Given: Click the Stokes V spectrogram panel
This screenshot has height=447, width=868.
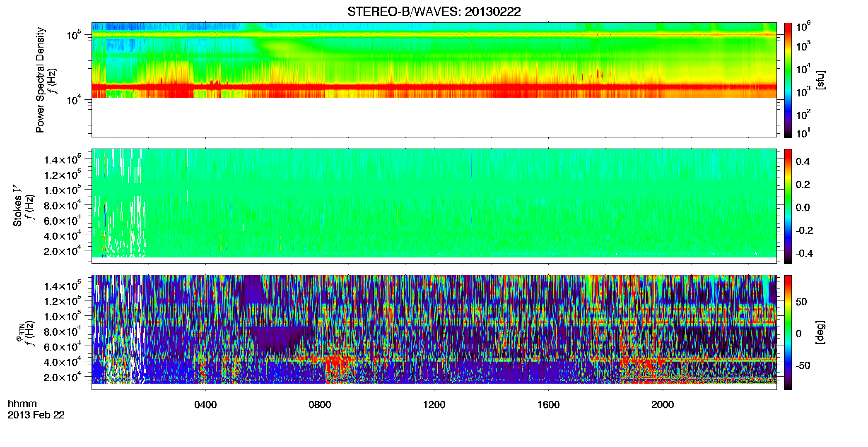Looking at the screenshot, I should click(x=434, y=206).
